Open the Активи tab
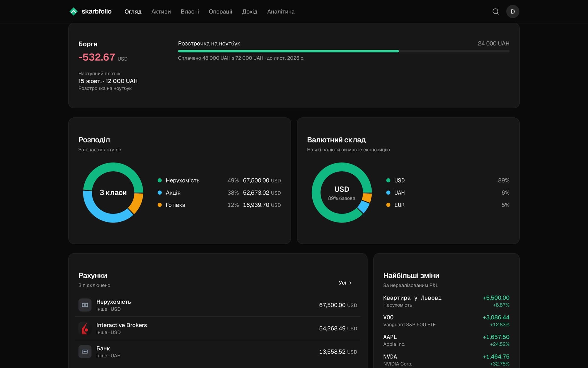Screen dimensions: 588x368 click(x=161, y=11)
